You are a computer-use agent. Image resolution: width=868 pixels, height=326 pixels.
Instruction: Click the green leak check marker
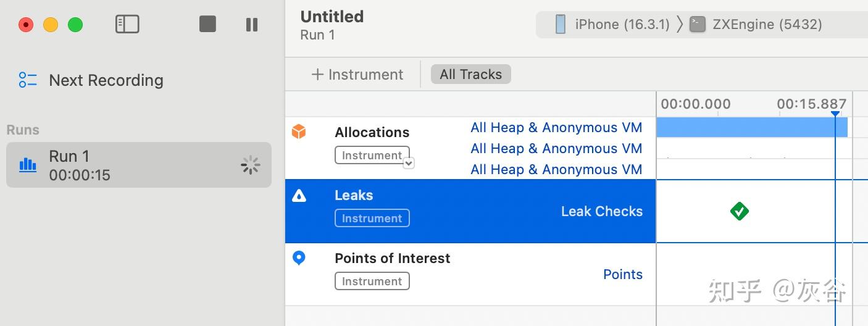pyautogui.click(x=739, y=211)
